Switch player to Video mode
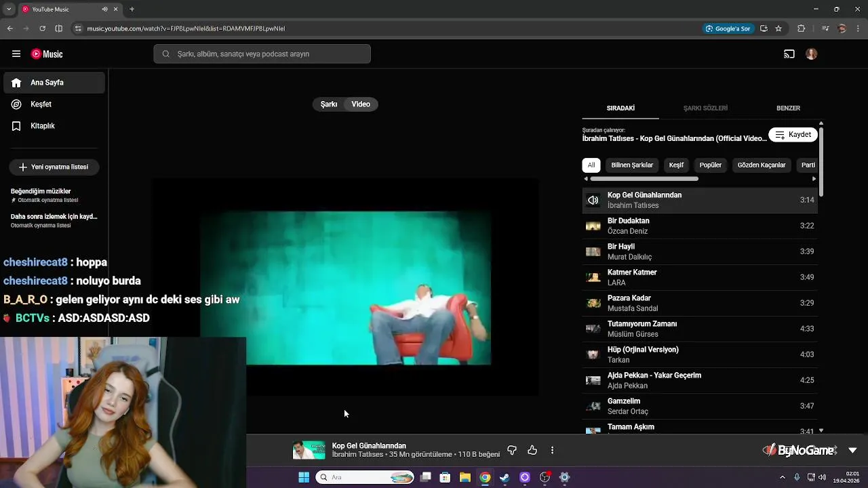Viewport: 868px width, 488px height. 361,104
